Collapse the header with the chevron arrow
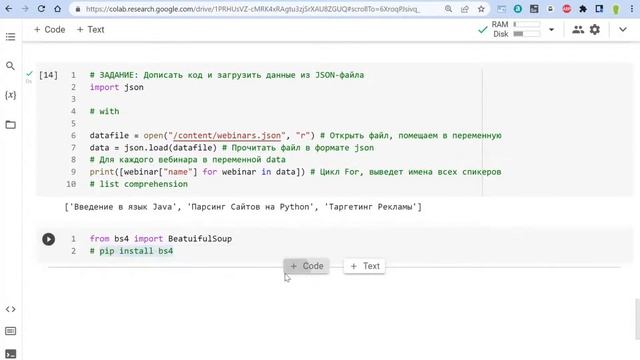This screenshot has height=360, width=640. [x=622, y=29]
